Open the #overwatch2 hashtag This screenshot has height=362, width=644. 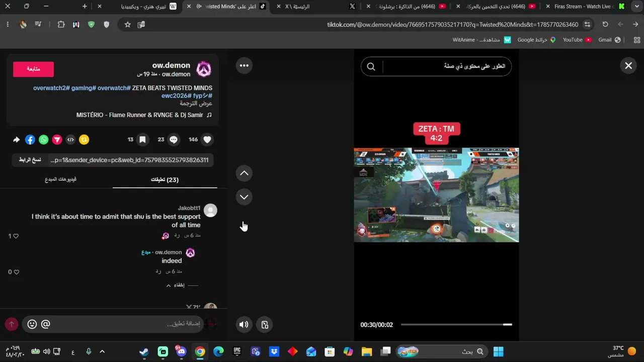pos(51,88)
